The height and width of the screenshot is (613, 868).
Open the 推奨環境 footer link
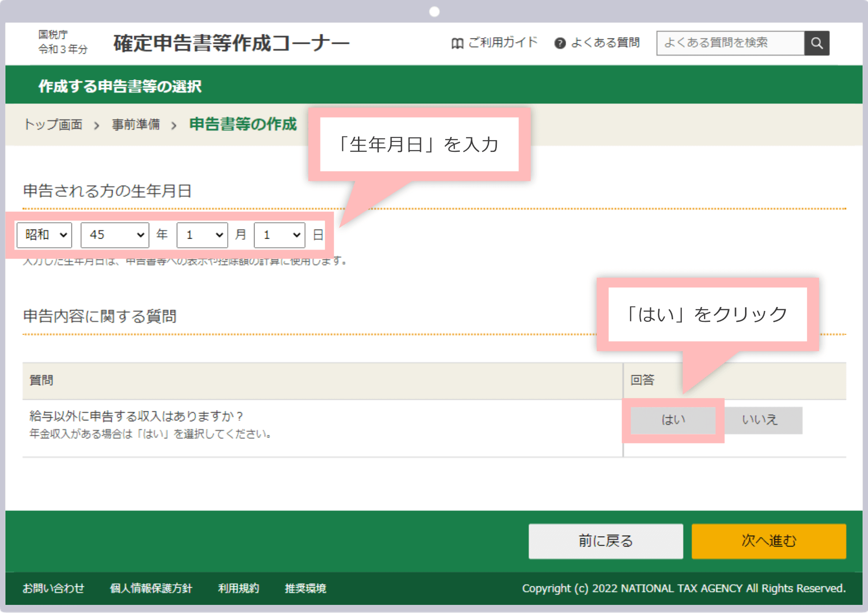(x=305, y=589)
